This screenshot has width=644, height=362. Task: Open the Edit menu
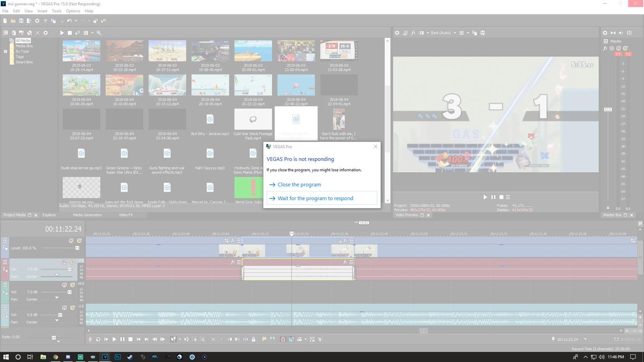[17, 11]
